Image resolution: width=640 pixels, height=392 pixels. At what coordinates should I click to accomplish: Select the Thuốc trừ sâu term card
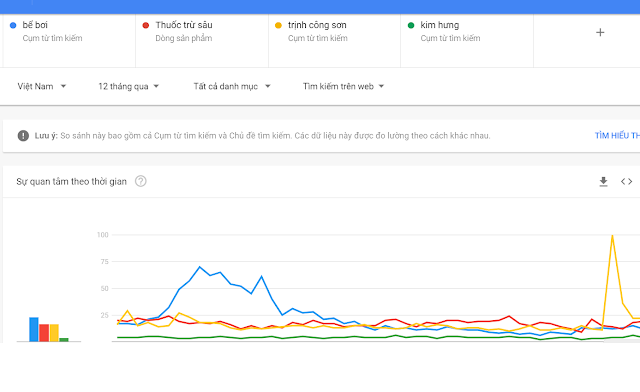pos(202,40)
